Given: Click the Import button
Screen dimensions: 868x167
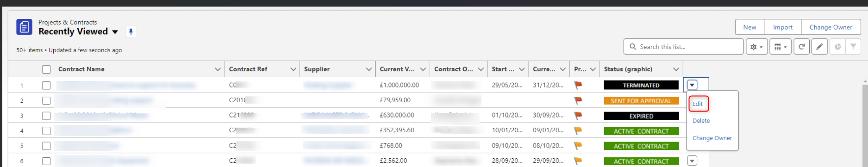Looking at the screenshot, I should [783, 27].
